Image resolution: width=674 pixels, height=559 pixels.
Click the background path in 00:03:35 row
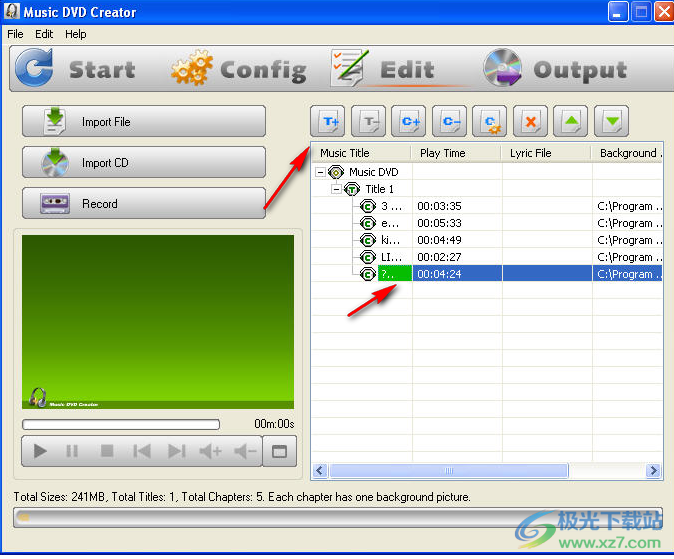pyautogui.click(x=628, y=206)
